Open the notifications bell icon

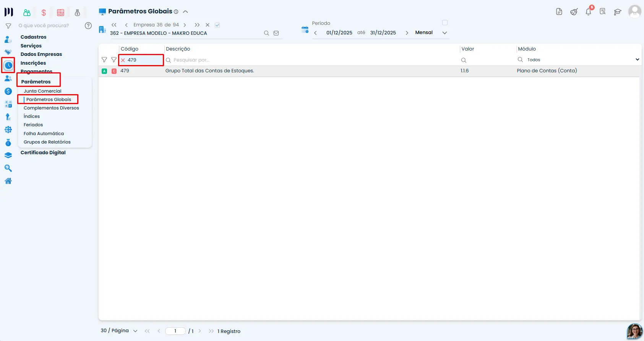589,11
